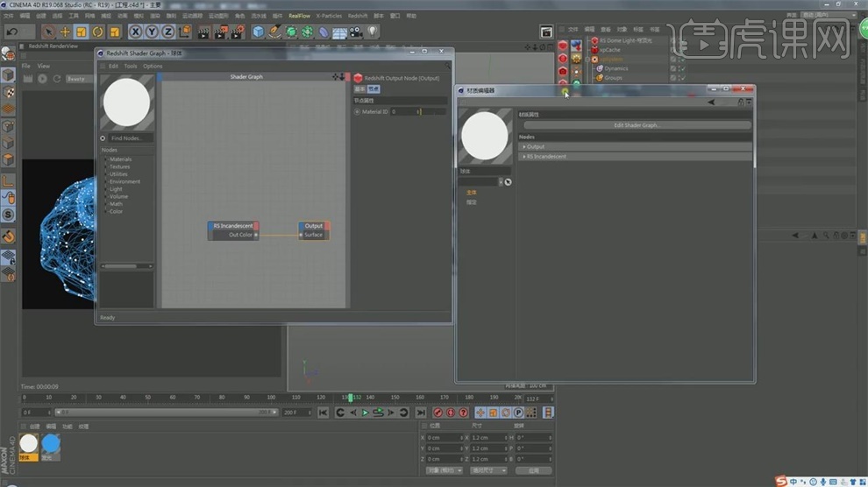Open Edit Render Settings clapperboard with gear
868x487 pixels.
pyautogui.click(x=238, y=32)
